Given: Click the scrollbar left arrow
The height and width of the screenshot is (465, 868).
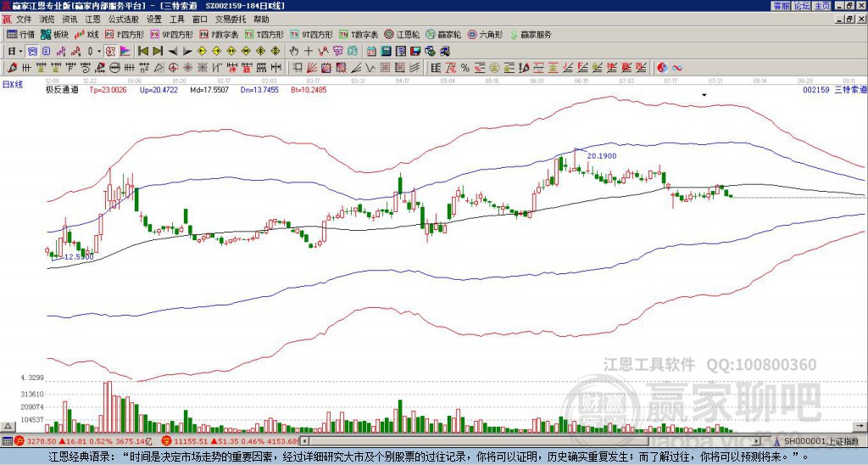Looking at the screenshot, I should click(x=304, y=441).
